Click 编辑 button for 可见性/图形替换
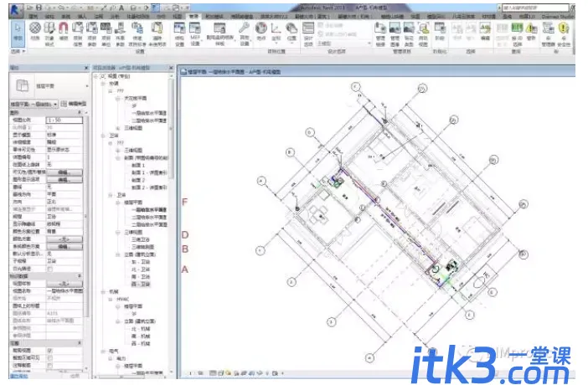 click(64, 172)
